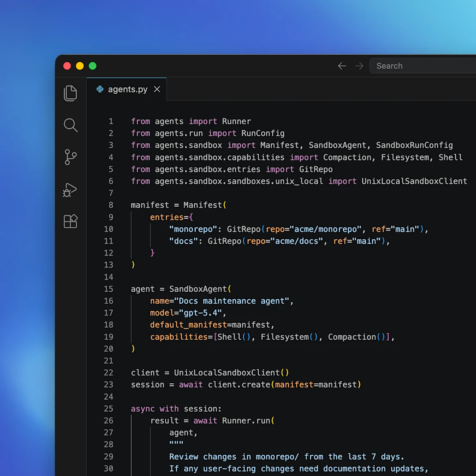Screen dimensions: 476x476
Task: Click capabilities keyword on line 19
Action: pos(179,337)
